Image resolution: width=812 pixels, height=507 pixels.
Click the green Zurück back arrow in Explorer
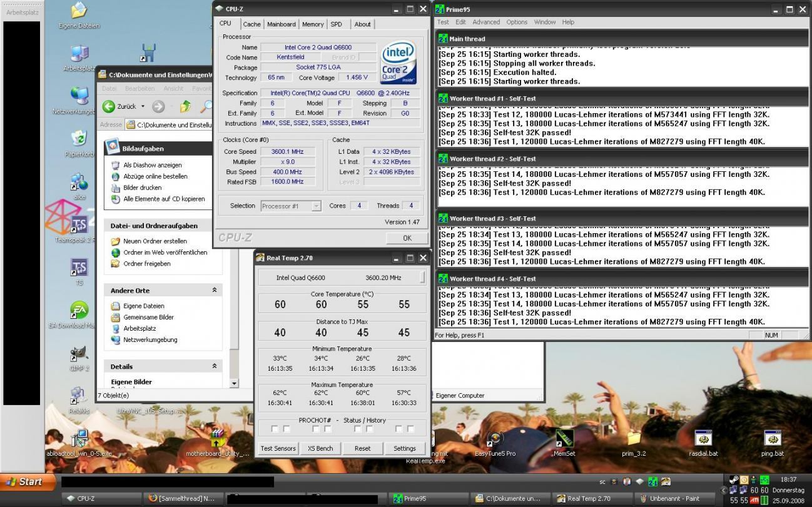click(x=109, y=106)
